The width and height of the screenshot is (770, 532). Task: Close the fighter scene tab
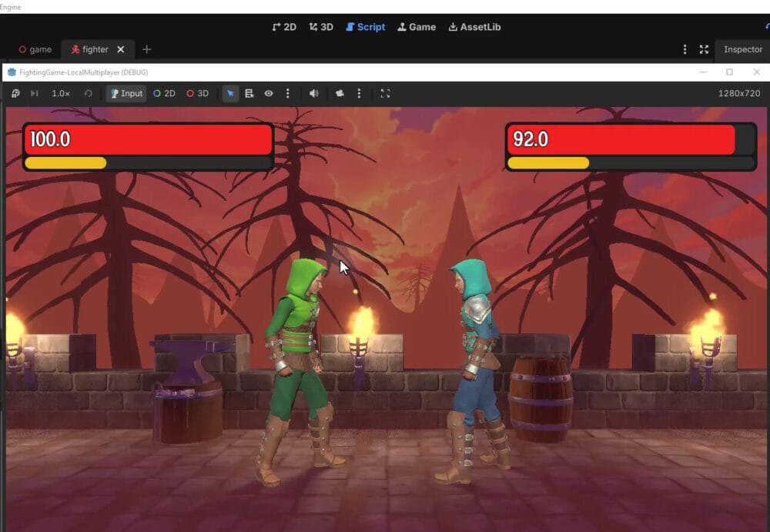pyautogui.click(x=121, y=49)
